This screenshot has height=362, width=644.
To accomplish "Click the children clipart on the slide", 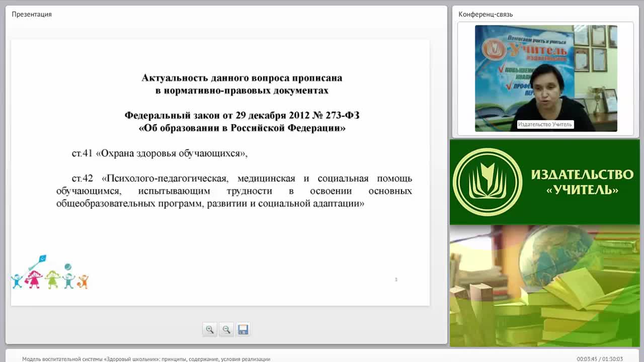I will pyautogui.click(x=49, y=273).
